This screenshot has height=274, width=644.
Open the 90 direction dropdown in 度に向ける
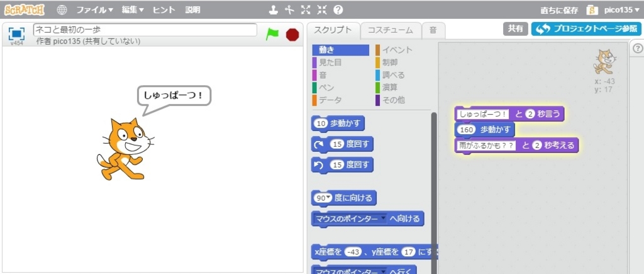(328, 198)
